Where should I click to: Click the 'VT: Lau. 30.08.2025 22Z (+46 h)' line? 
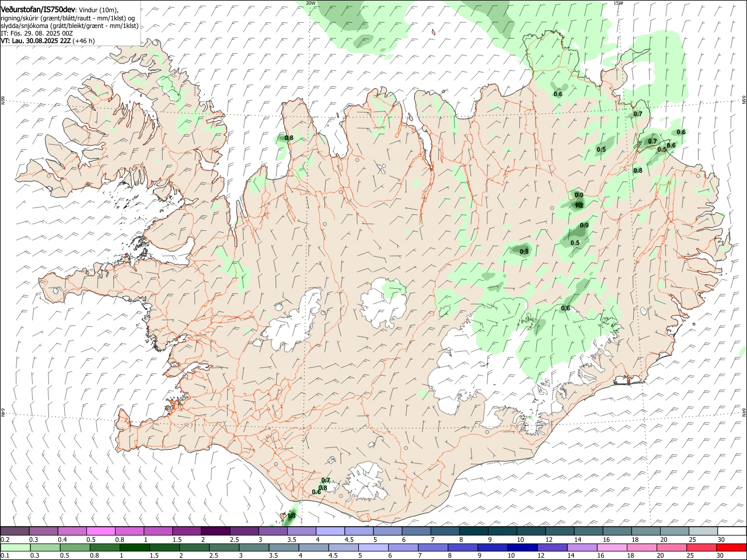48,41
